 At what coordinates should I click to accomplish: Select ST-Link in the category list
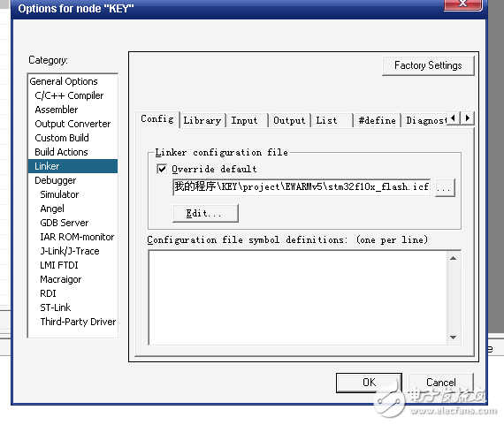[x=56, y=307]
